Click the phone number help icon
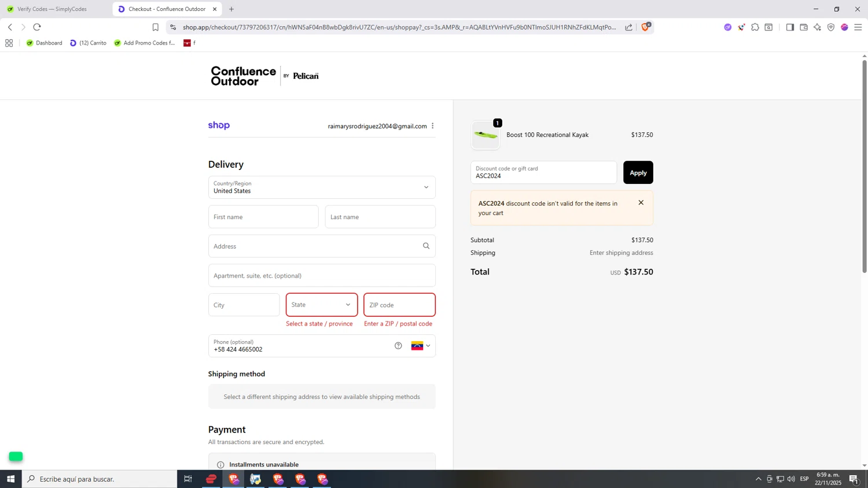 (x=398, y=346)
